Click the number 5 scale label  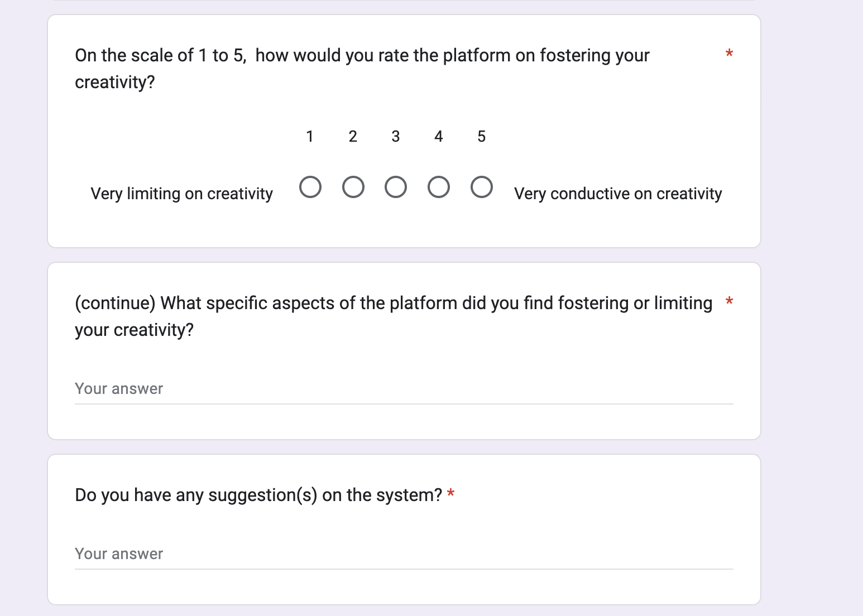[482, 137]
